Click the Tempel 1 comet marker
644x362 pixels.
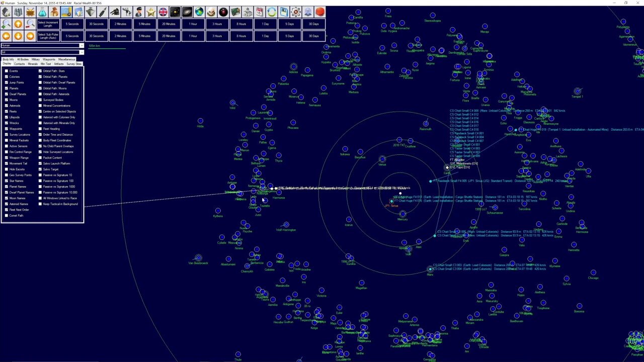(x=578, y=91)
